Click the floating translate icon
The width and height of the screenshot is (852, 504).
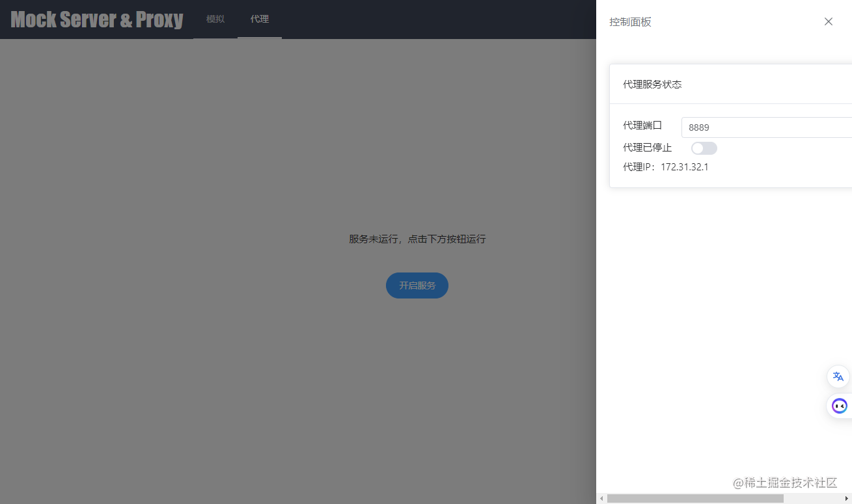coord(838,377)
